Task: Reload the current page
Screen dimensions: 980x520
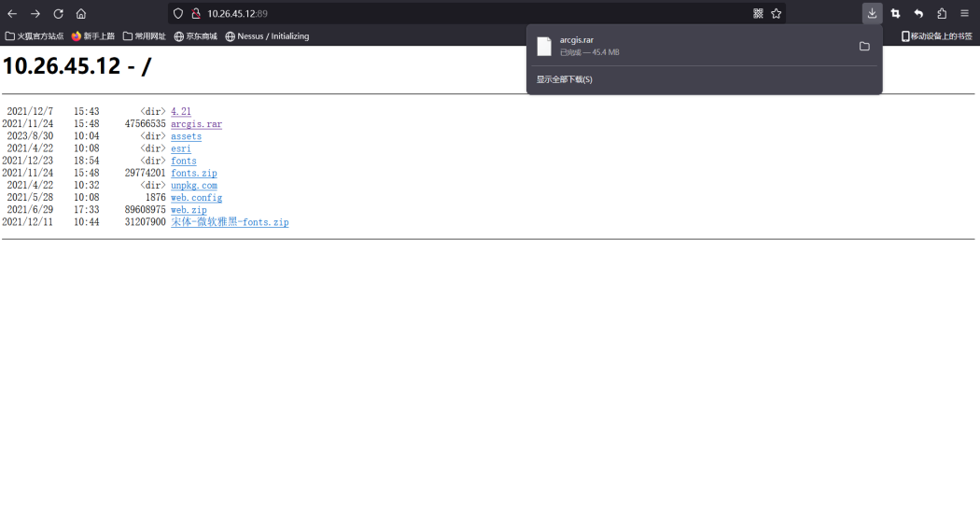Action: point(58,13)
